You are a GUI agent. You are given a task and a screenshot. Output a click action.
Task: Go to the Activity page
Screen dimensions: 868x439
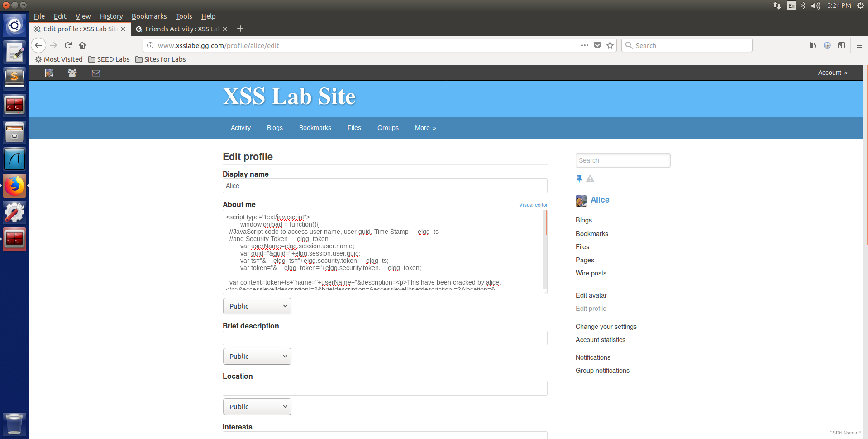[x=241, y=128]
